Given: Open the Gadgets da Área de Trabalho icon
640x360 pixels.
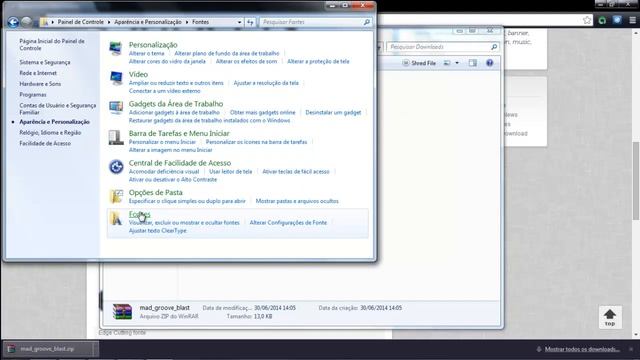Looking at the screenshot, I should click(x=116, y=107).
